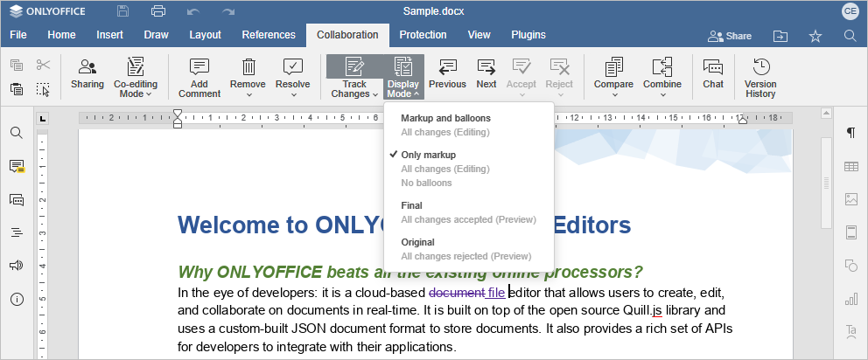Expand the Remove comments dropdown arrow
Screen dimensions: 868x360
tap(248, 94)
